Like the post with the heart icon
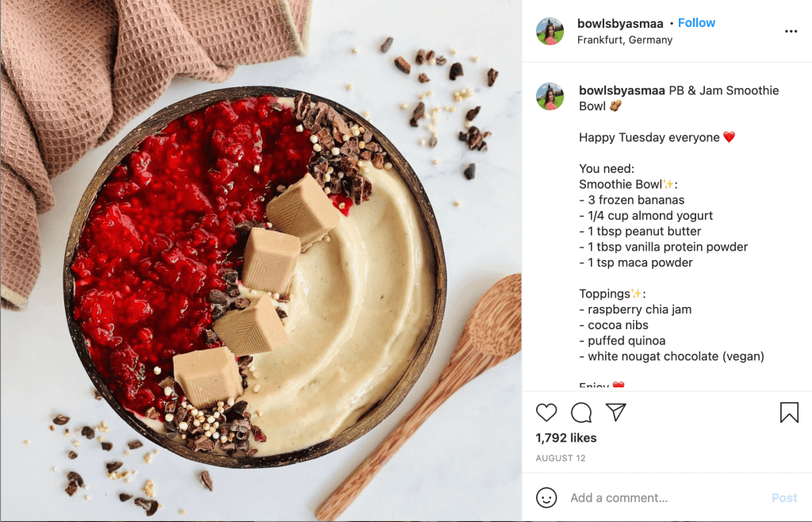The height and width of the screenshot is (522, 812). tap(546, 413)
